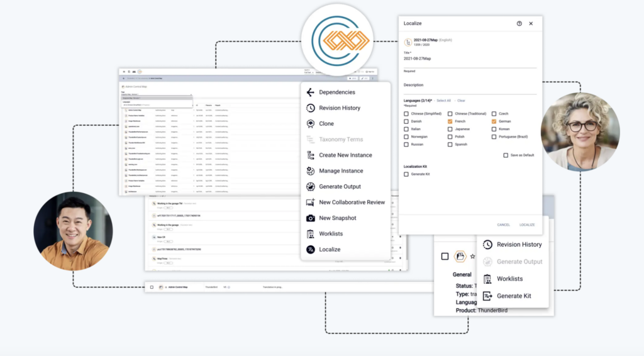The height and width of the screenshot is (356, 644).
Task: Click the help icon in Localize dialog
Action: click(x=519, y=24)
